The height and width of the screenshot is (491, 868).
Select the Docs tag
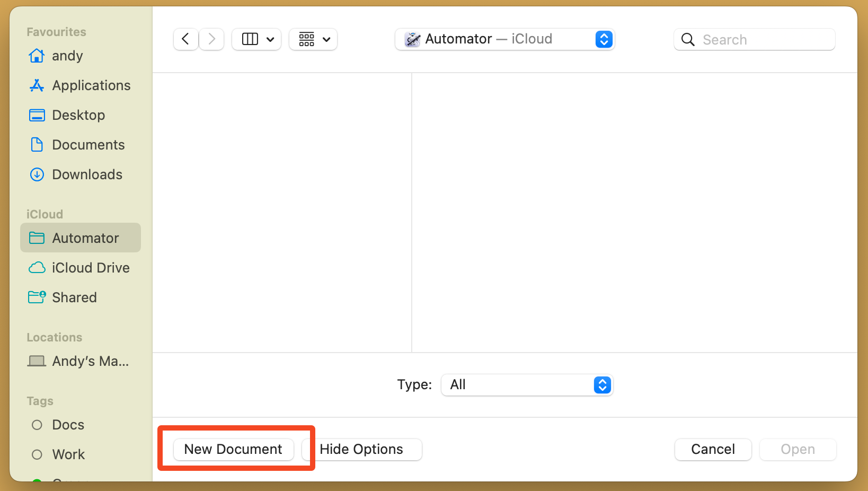point(68,424)
